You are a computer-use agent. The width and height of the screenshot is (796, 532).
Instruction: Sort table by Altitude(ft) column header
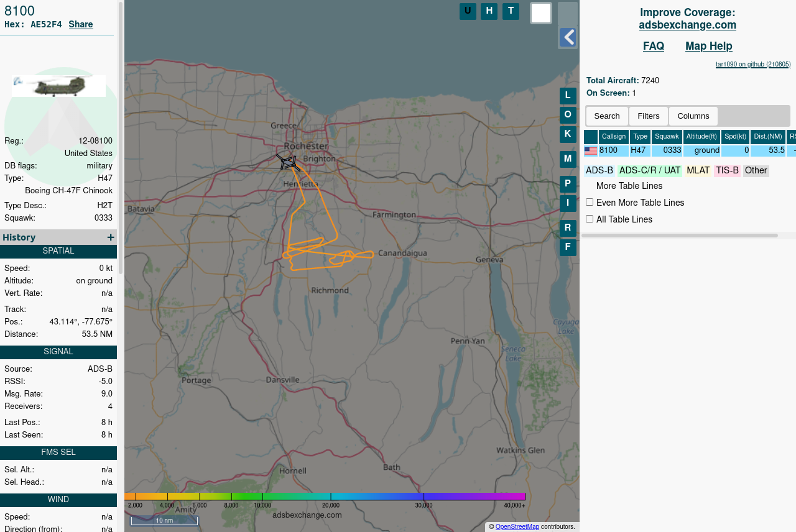point(701,137)
